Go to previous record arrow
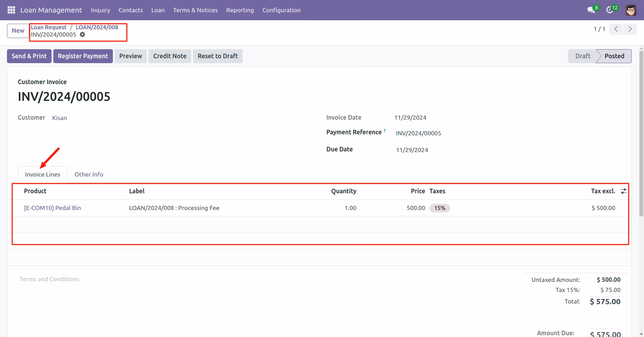The height and width of the screenshot is (337, 644). coord(616,29)
